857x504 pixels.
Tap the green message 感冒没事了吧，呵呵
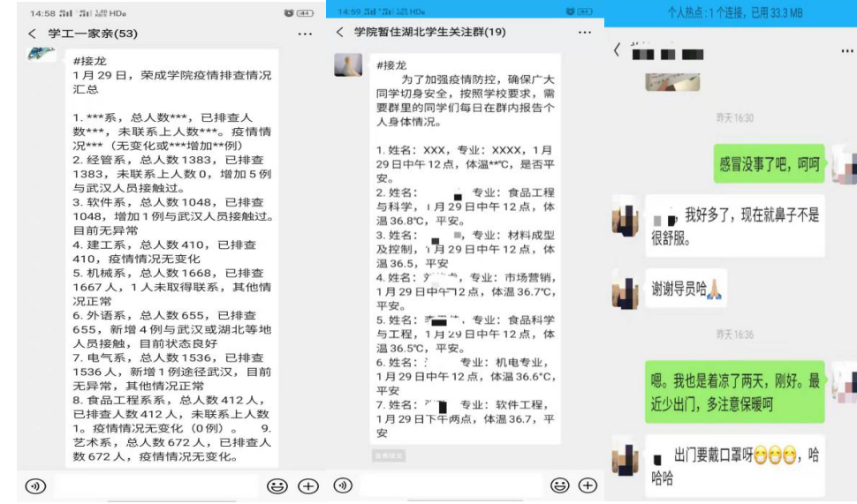pyautogui.click(x=768, y=163)
